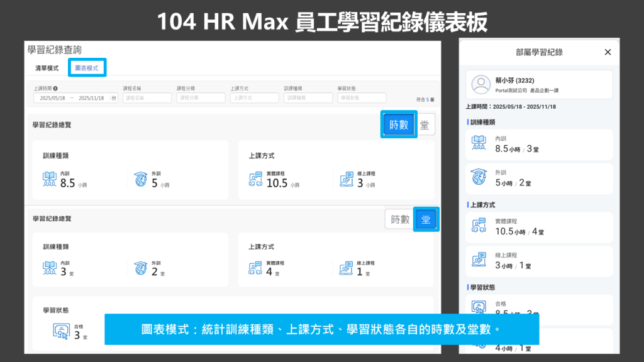Open the 學習狀態 filter dropdown
644x362 pixels.
click(x=362, y=98)
